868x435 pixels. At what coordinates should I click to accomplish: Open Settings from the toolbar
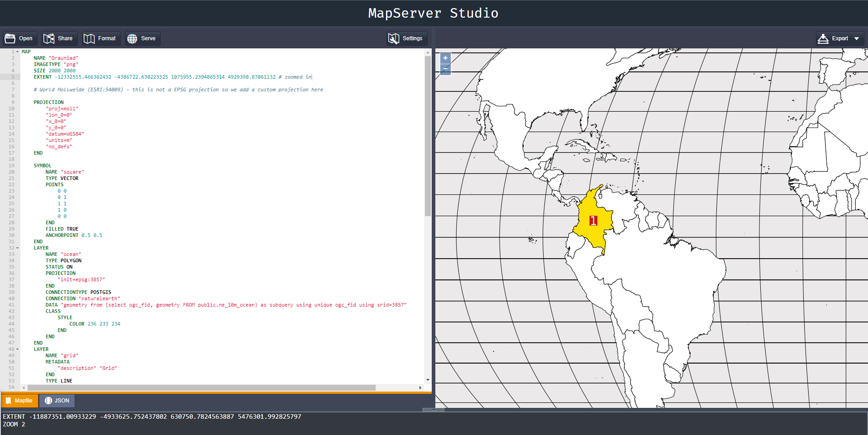(405, 38)
